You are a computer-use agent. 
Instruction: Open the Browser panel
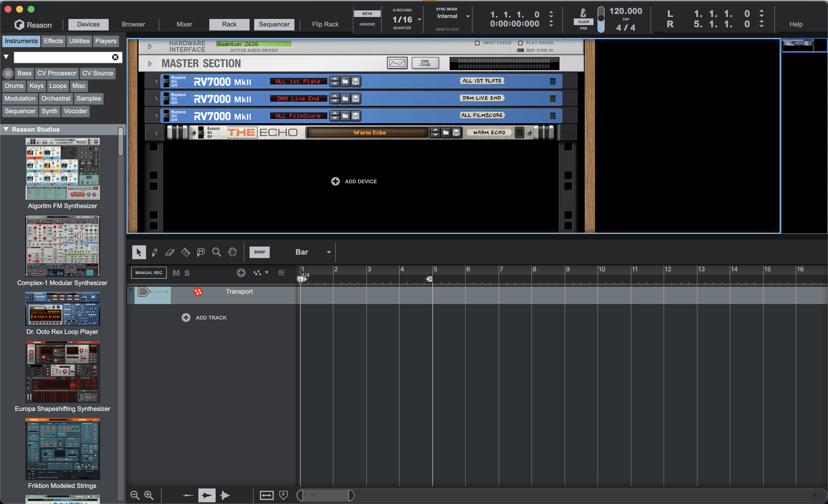[x=133, y=24]
